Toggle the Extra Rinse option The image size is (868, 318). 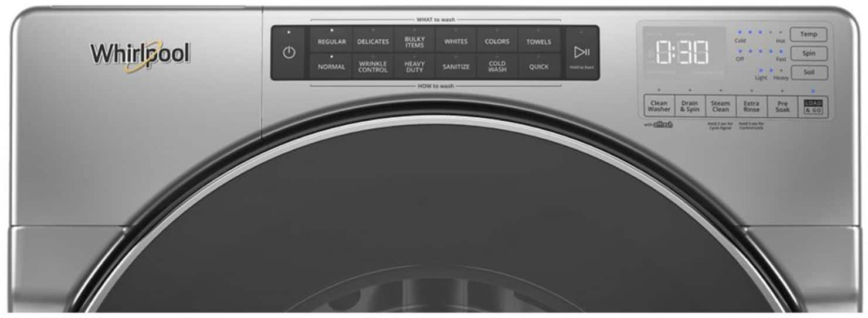point(751,106)
